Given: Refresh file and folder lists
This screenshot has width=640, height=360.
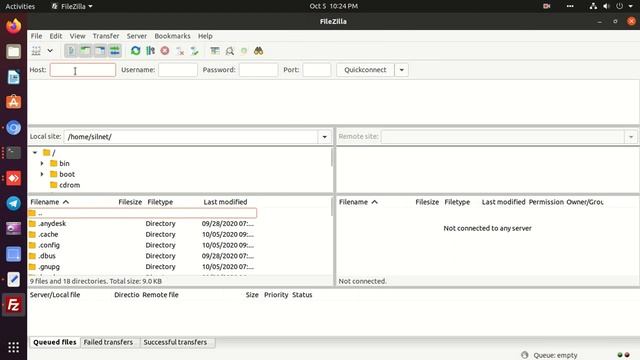Looking at the screenshot, I should click(136, 51).
